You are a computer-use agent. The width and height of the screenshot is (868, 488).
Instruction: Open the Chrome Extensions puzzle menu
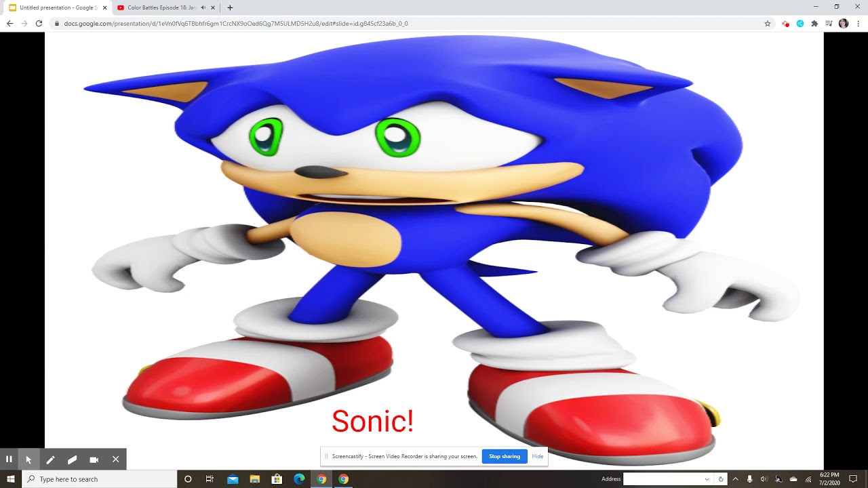point(814,24)
